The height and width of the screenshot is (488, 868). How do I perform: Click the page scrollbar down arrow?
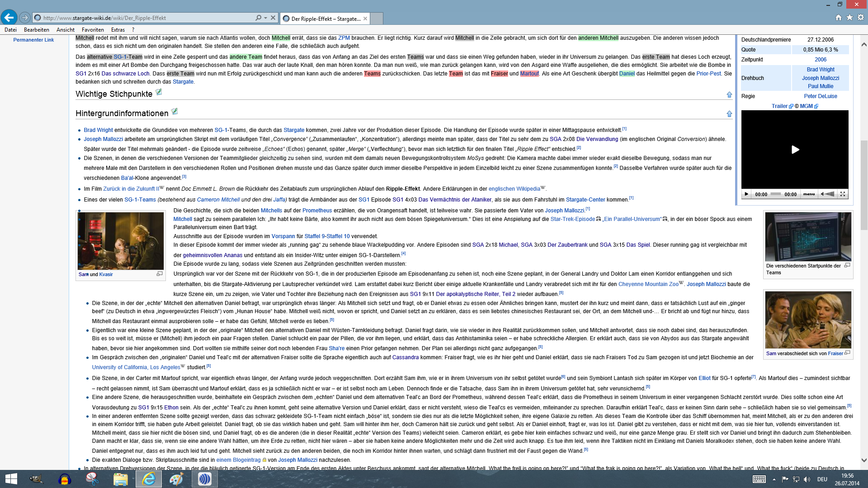click(x=864, y=460)
